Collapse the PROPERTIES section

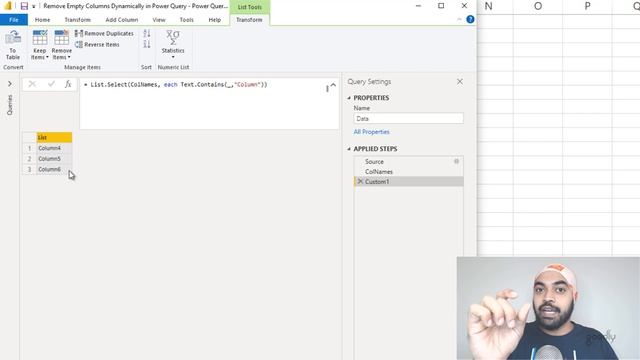[x=349, y=98]
